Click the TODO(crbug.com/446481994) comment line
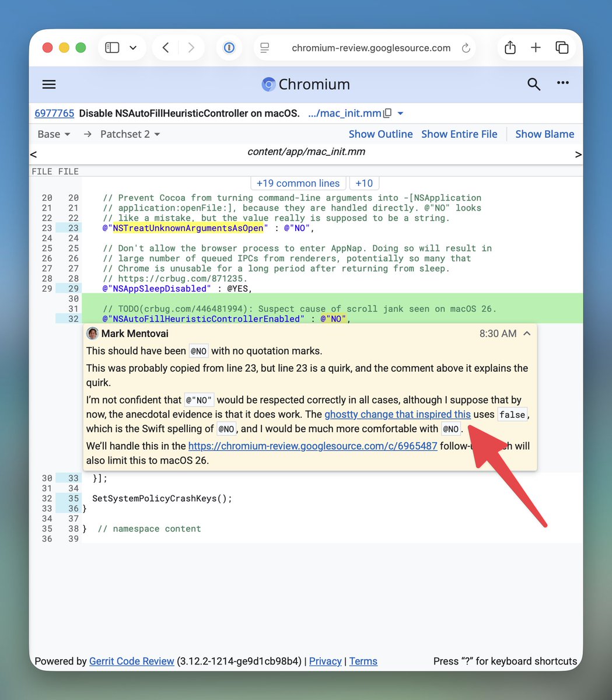This screenshot has width=612, height=700. tap(299, 309)
